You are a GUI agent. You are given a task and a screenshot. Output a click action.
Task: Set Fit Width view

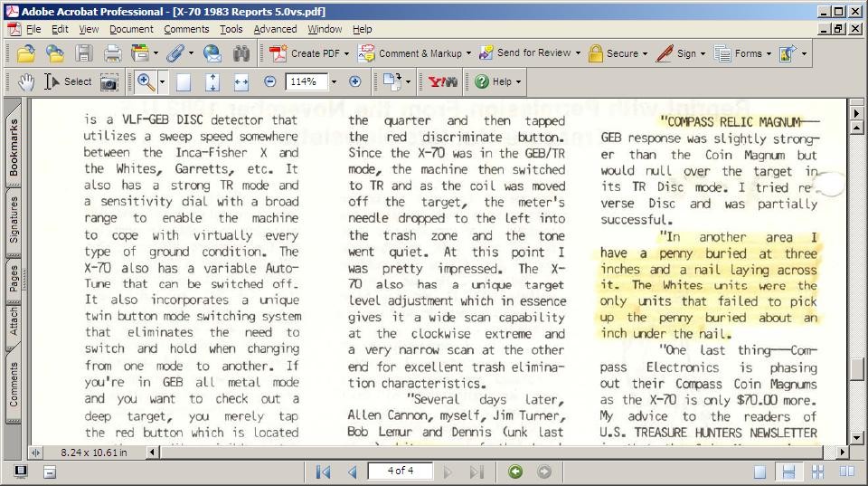coord(241,82)
